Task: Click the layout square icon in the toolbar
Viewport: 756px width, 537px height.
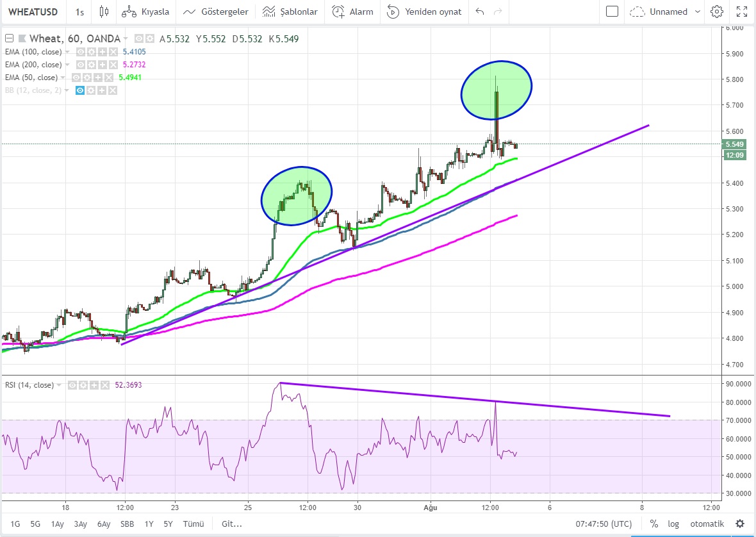Action: pyautogui.click(x=612, y=12)
